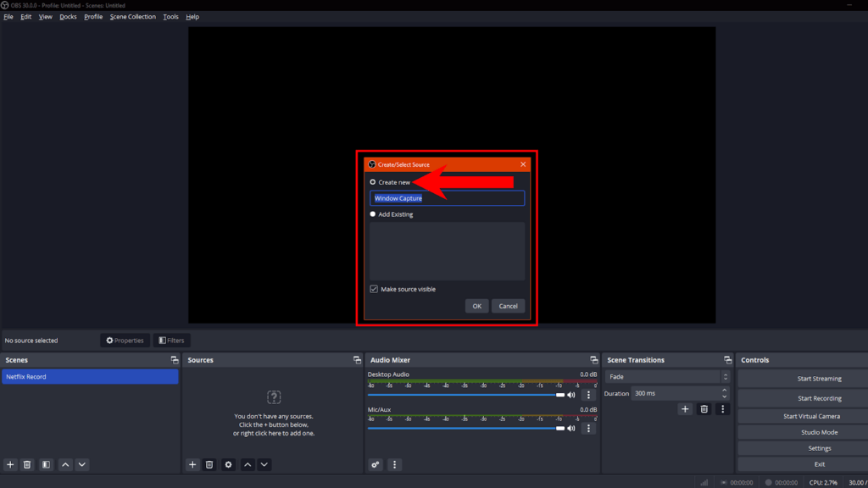Select the Add Existing radio button
The image size is (868, 488).
point(373,214)
